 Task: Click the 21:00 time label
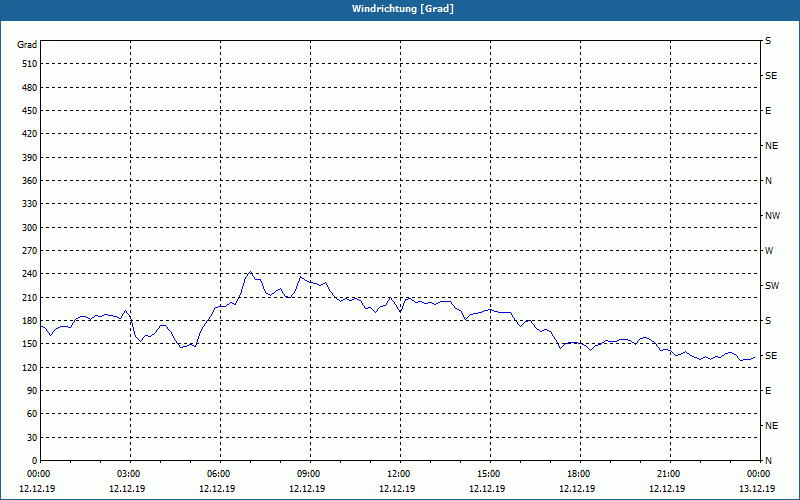point(670,474)
